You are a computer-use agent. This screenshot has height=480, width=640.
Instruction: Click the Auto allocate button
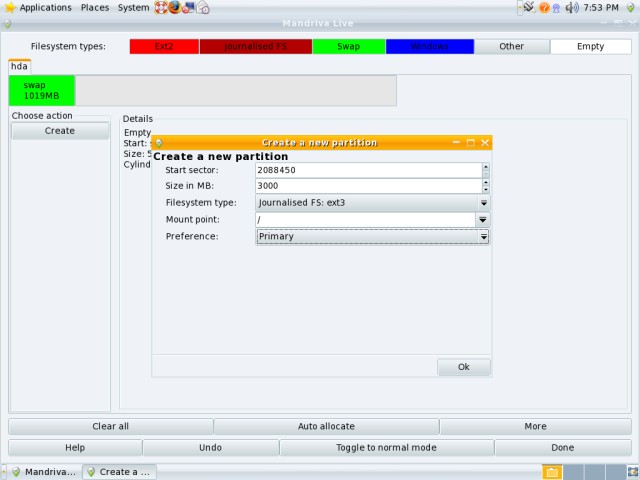tap(326, 427)
